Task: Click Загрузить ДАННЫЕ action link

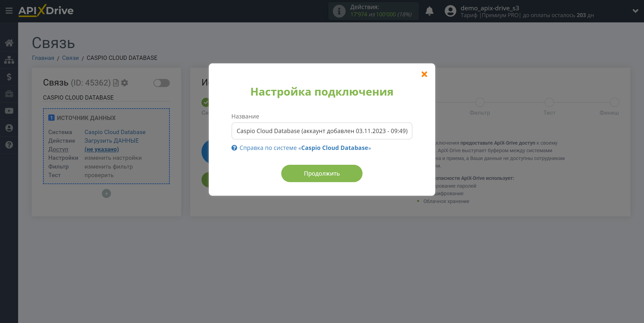Action: coord(112,141)
